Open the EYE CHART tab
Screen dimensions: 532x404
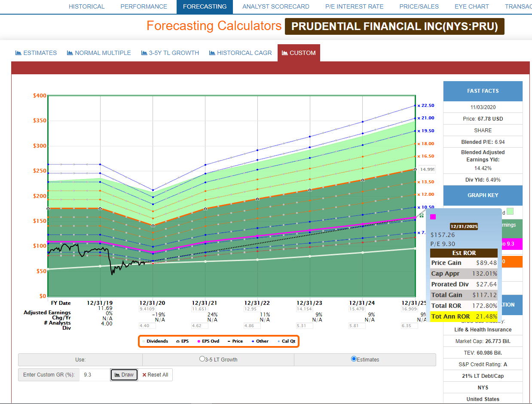[471, 6]
